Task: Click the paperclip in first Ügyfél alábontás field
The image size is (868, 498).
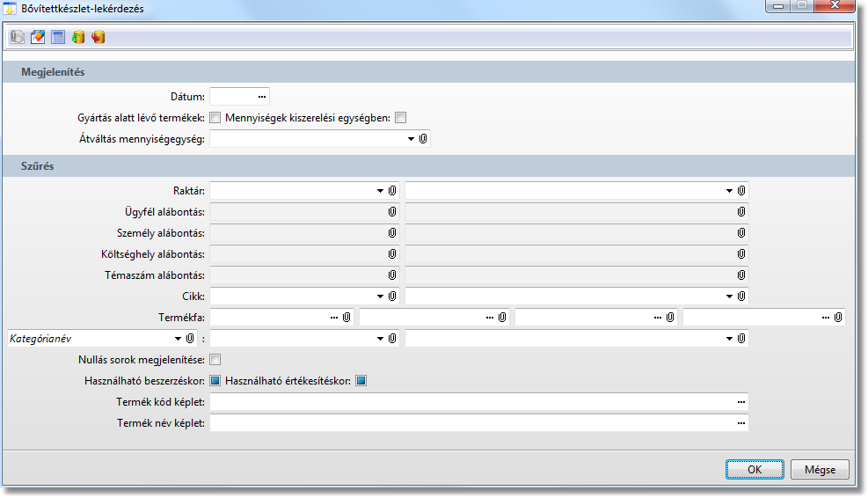Action: [392, 212]
